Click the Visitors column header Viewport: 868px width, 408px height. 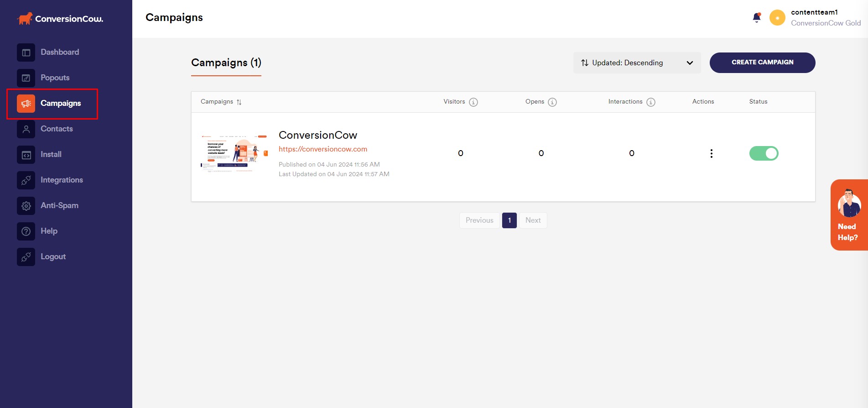454,102
